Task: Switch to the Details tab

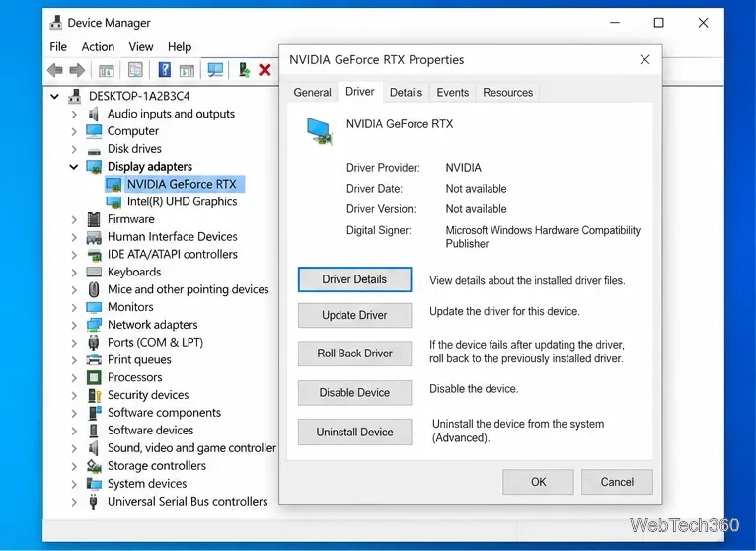Action: pyautogui.click(x=406, y=92)
